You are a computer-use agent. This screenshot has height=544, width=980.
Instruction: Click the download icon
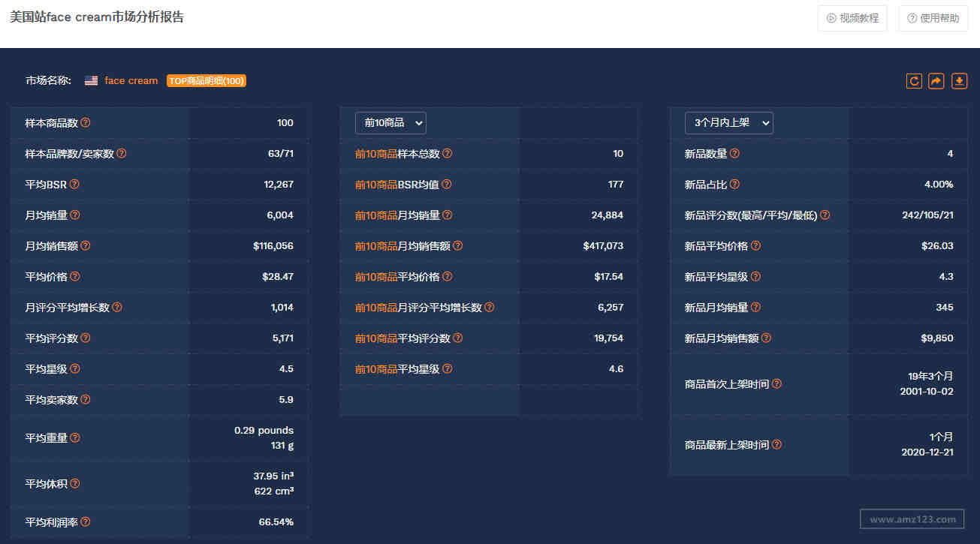[960, 81]
